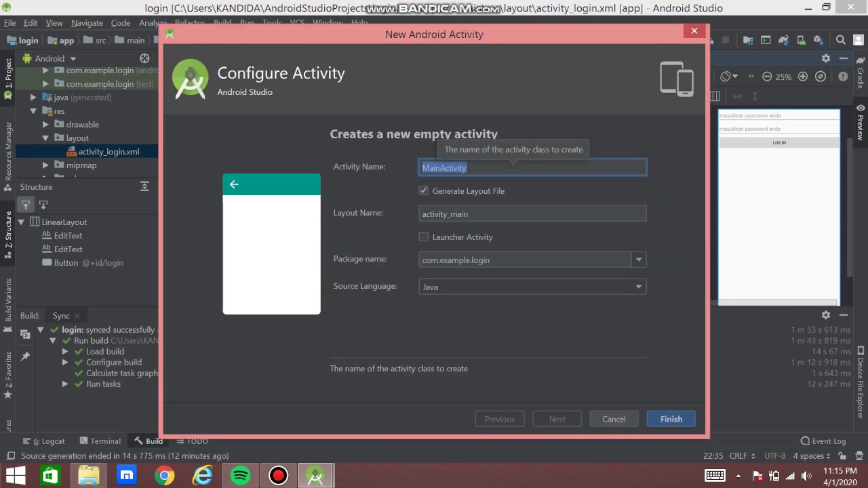Click user account avatar icon
868x488 pixels.
pyautogui.click(x=859, y=40)
